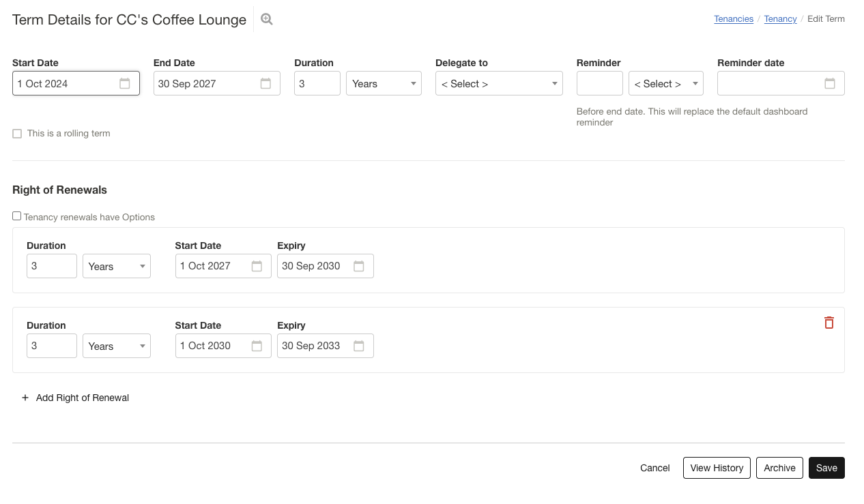Click calendar icon for 30 Sep 2033 expiry
This screenshot has height=504, width=864.
point(359,346)
